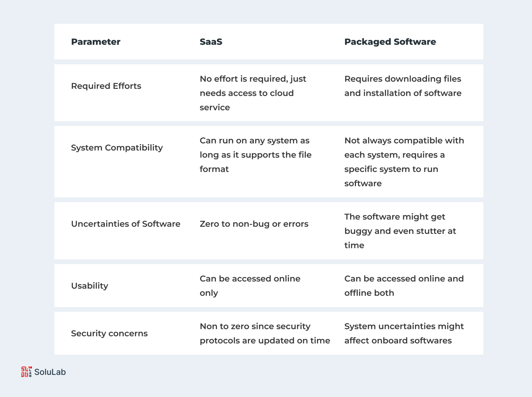
Task: Select the Parameter column header
Action: click(x=96, y=42)
